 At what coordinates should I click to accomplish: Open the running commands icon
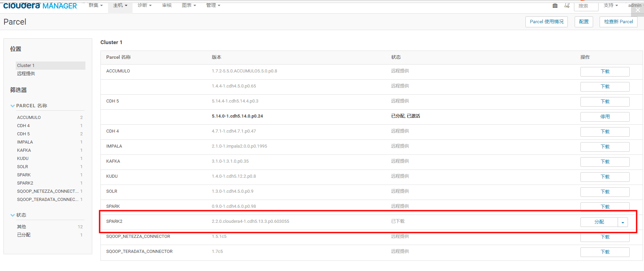point(567,5)
